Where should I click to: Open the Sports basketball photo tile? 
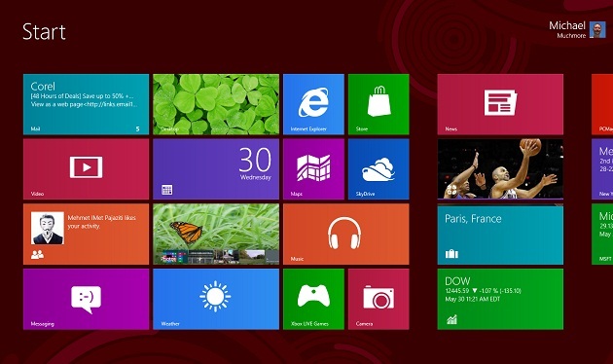point(500,169)
